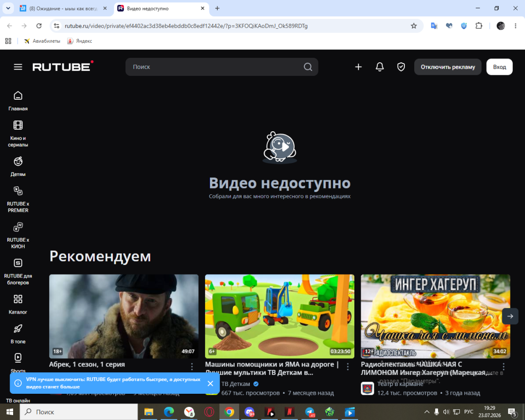Open Каталог in the sidebar

click(18, 304)
